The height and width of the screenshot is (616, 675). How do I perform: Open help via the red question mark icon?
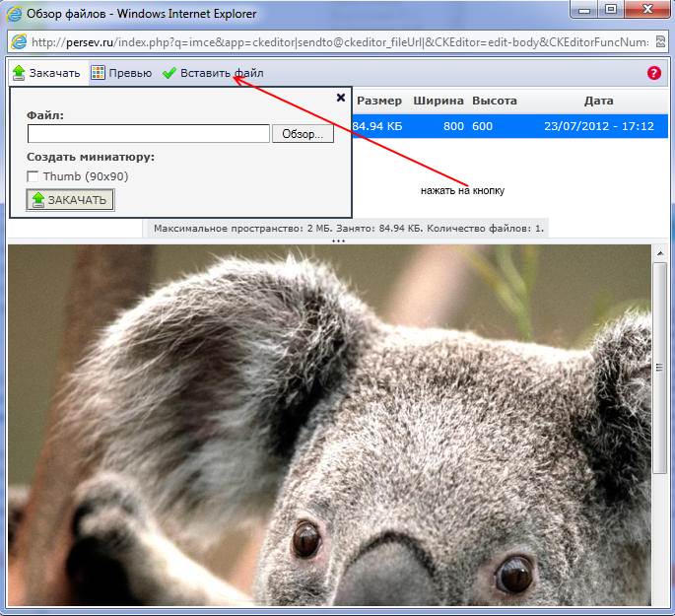click(x=654, y=73)
